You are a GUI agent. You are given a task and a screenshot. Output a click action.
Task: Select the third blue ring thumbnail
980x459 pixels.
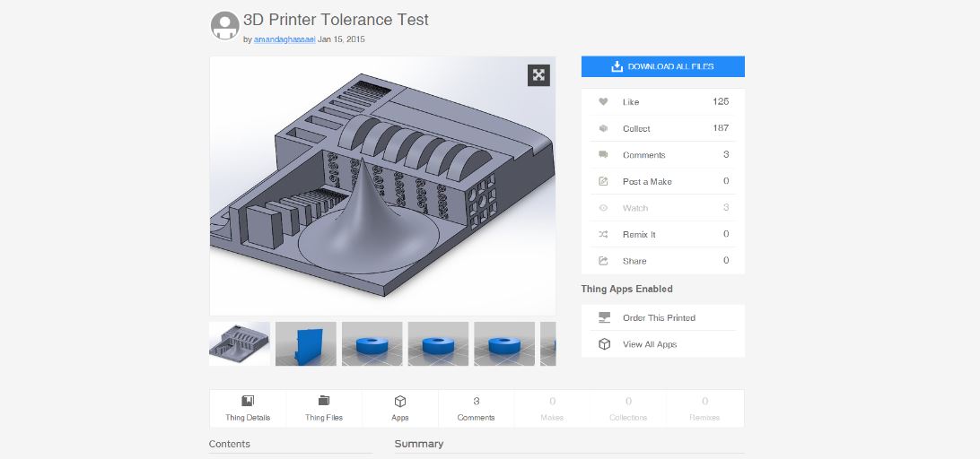pos(504,343)
